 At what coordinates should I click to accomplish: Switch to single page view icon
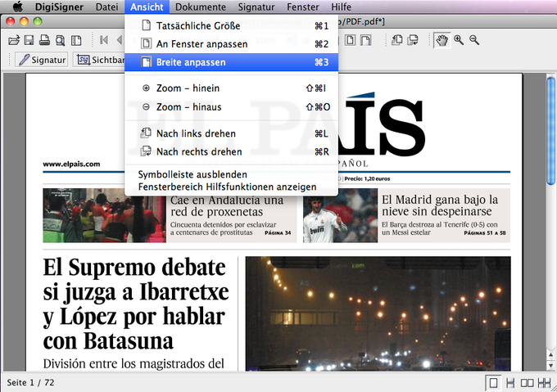493,383
